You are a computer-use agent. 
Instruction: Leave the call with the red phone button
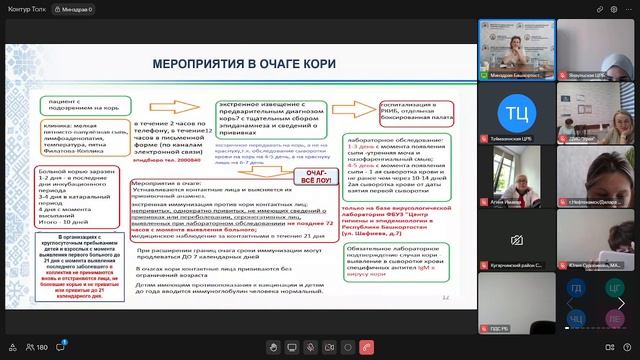[x=367, y=347]
